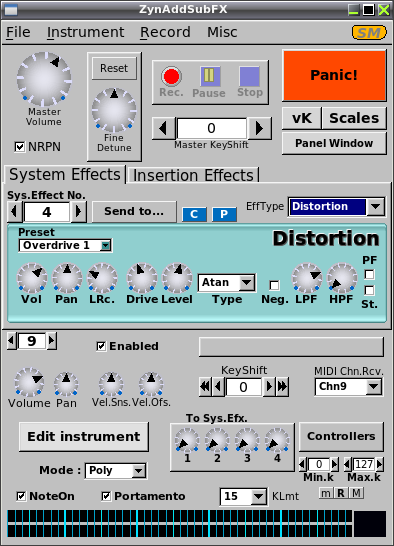394x546 pixels.
Task: Click the small m key-limit button
Action: pyautogui.click(x=326, y=493)
